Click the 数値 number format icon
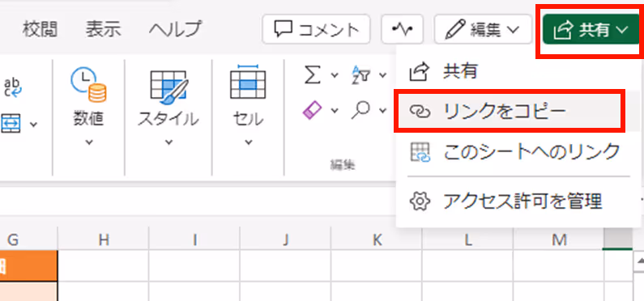The width and height of the screenshot is (644, 301). (88, 85)
